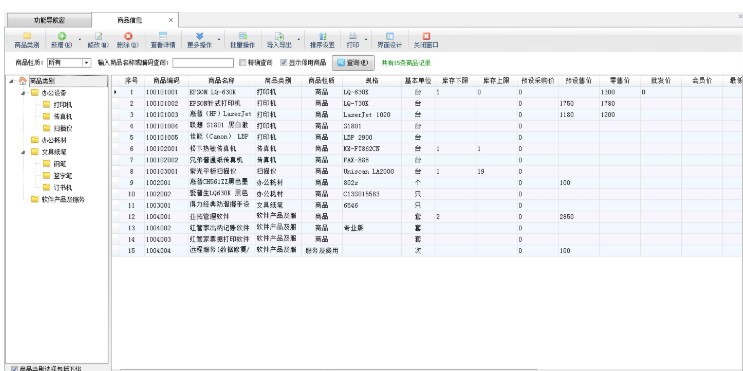Click the 查询 search button
Image resolution: width=743 pixels, height=371 pixels.
353,63
